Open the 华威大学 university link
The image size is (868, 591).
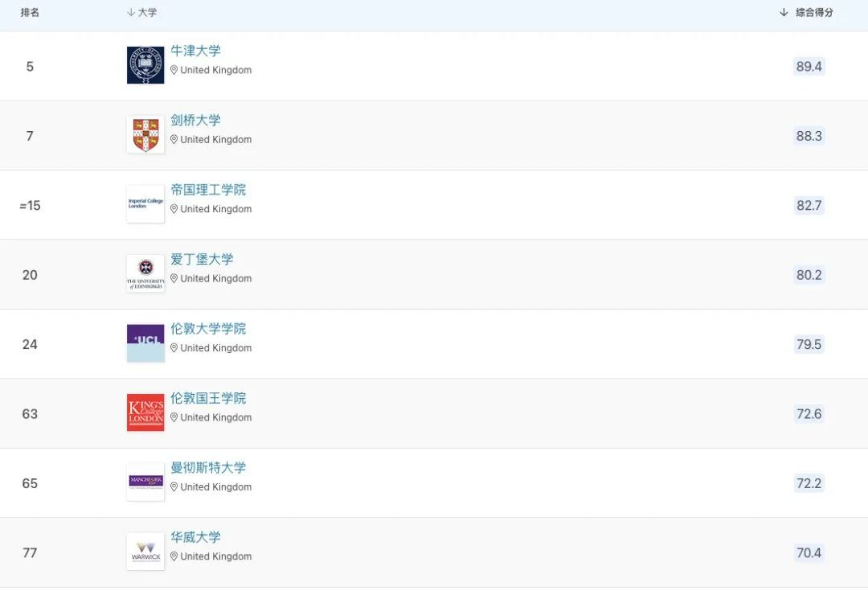click(195, 537)
